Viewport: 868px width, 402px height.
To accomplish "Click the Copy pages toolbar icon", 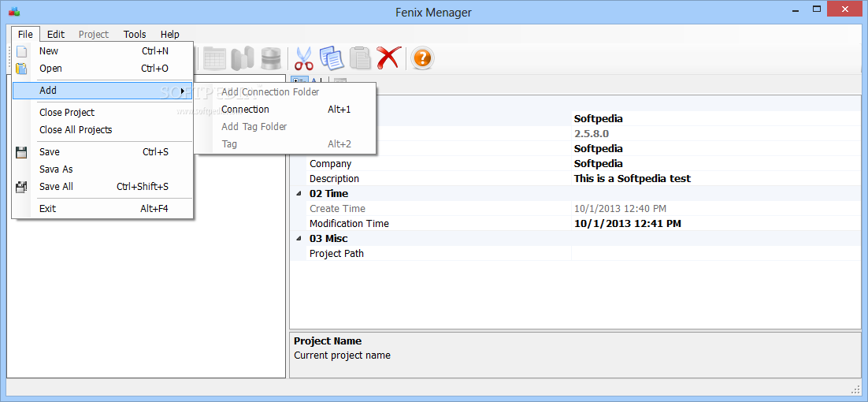I will (332, 58).
